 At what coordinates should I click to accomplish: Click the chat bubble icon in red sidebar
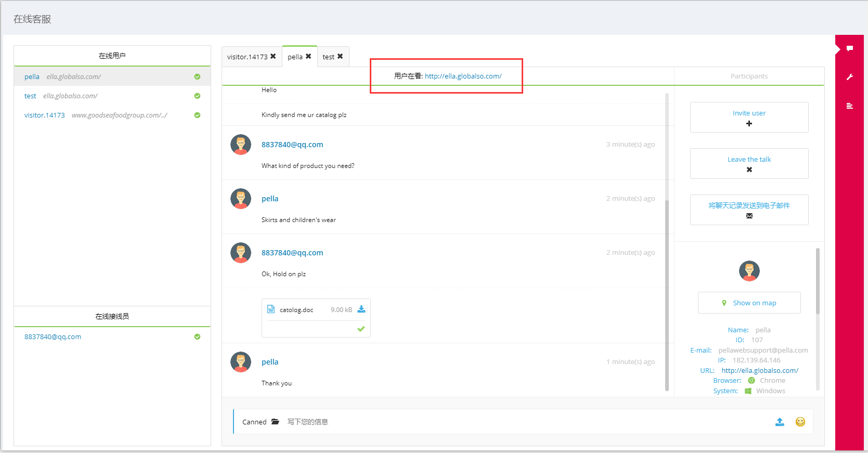click(849, 48)
